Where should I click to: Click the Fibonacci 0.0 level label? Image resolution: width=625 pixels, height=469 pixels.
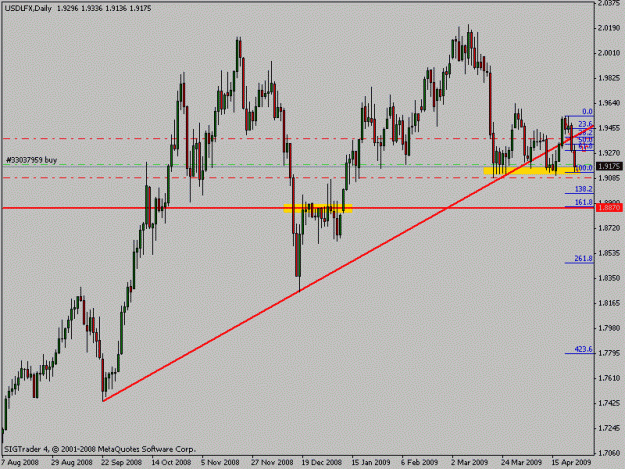(587, 112)
